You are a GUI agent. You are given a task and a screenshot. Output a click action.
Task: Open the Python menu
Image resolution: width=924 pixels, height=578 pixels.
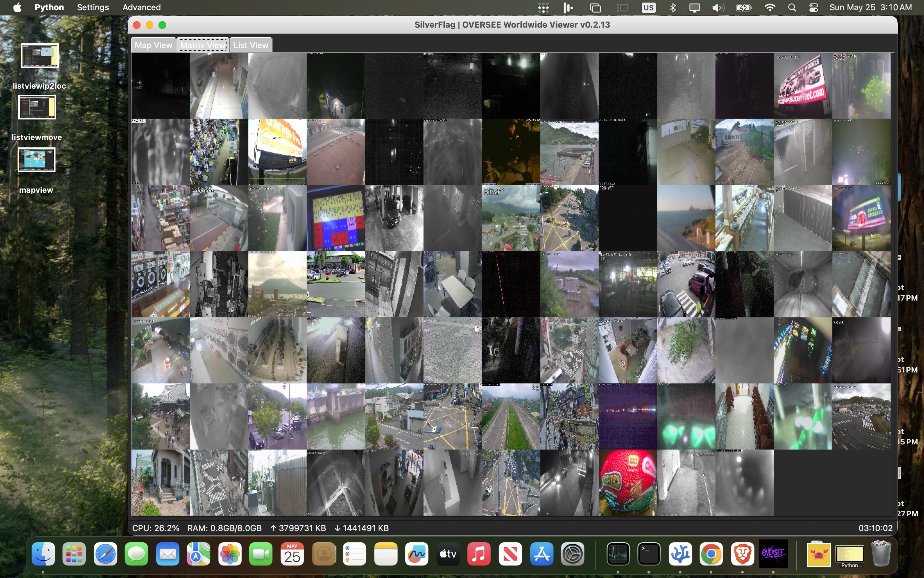click(49, 7)
